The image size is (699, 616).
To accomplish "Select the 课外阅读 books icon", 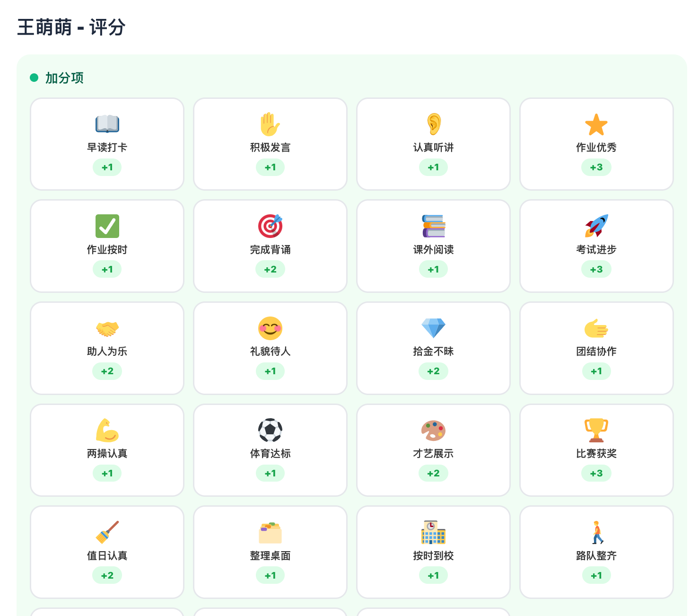I will pyautogui.click(x=433, y=226).
